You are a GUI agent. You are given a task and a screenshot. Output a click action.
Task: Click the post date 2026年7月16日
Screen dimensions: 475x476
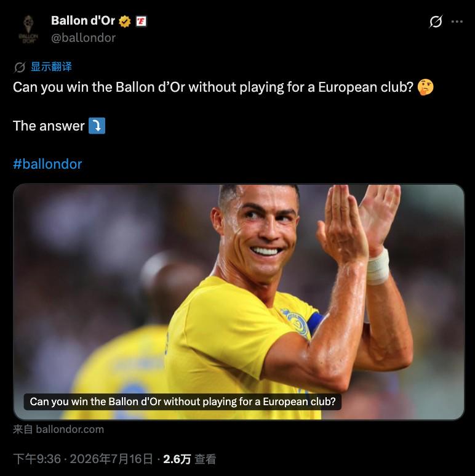111,459
